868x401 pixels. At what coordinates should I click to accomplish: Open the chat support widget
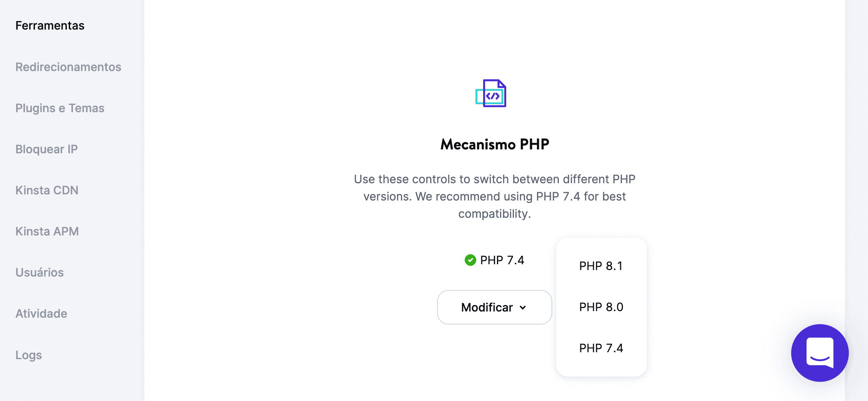click(x=820, y=353)
